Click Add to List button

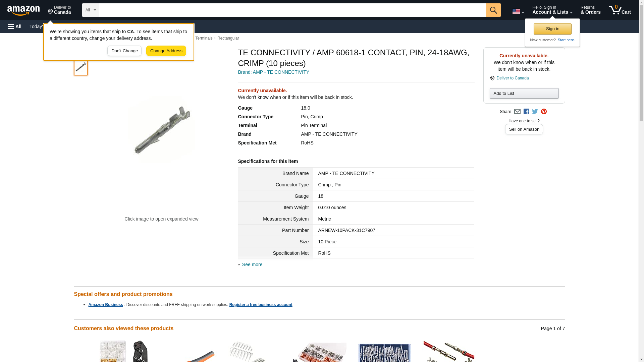(x=524, y=93)
